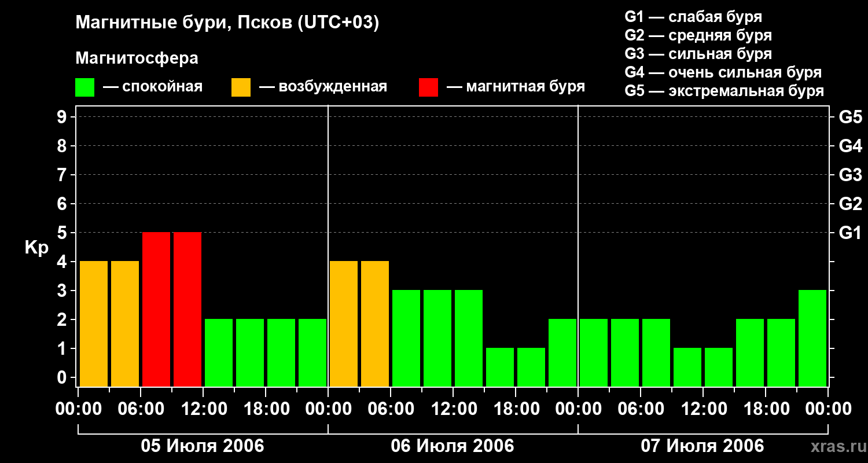Click the 'G5' label on right axis
Viewport: 868px width, 463px height.
point(850,117)
